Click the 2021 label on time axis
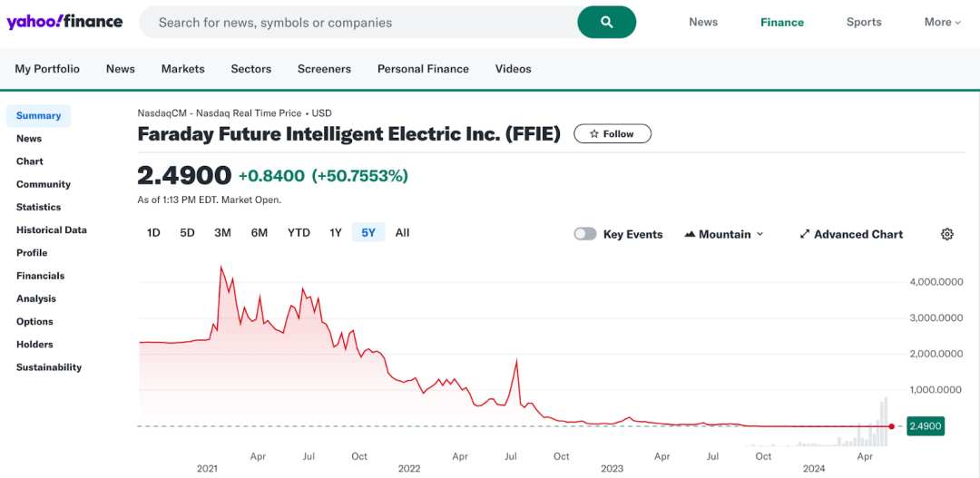 pyautogui.click(x=207, y=468)
